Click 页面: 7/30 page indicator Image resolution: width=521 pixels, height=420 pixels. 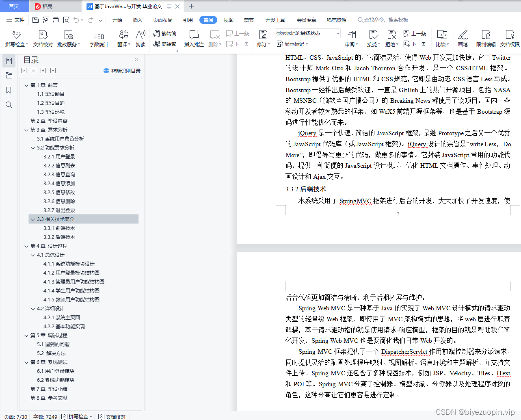click(16, 417)
